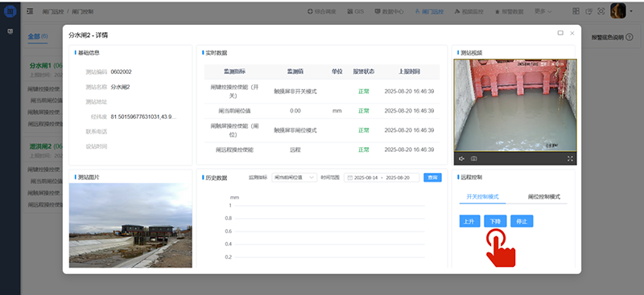The width and height of the screenshot is (644, 295).
Task: Click the 远程 monitored value cell
Action: tap(295, 150)
